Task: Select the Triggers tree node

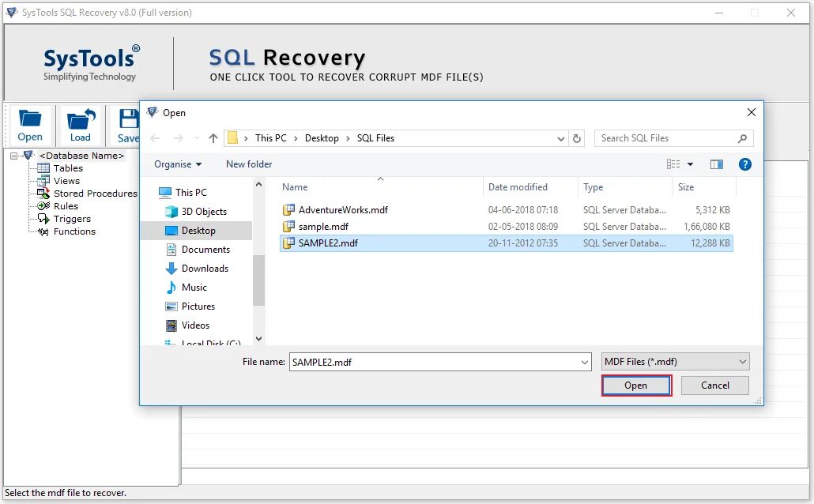Action: click(72, 219)
